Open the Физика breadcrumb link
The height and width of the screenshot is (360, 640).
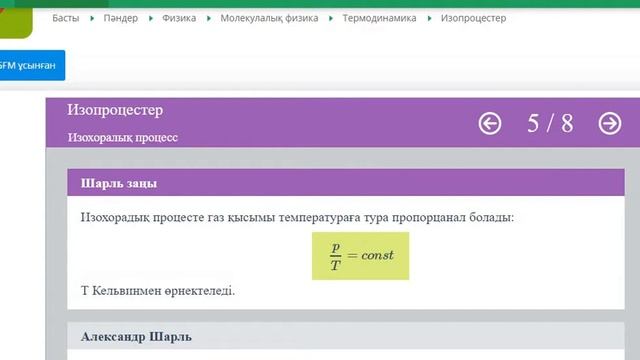(x=179, y=18)
